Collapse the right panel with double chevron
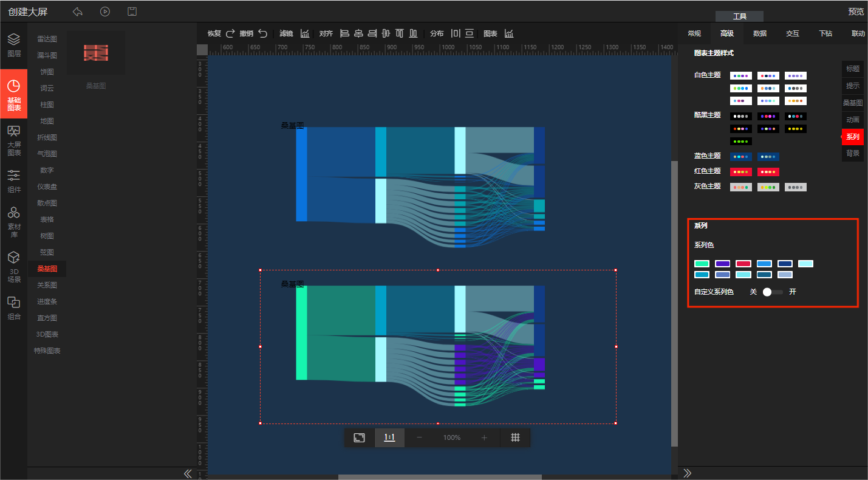Viewport: 868px width, 480px height. pyautogui.click(x=688, y=473)
